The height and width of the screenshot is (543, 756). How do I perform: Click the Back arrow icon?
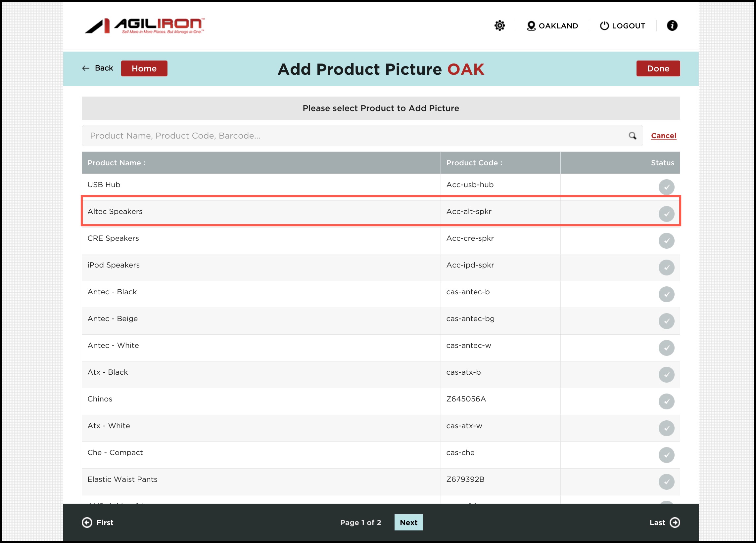click(x=86, y=68)
